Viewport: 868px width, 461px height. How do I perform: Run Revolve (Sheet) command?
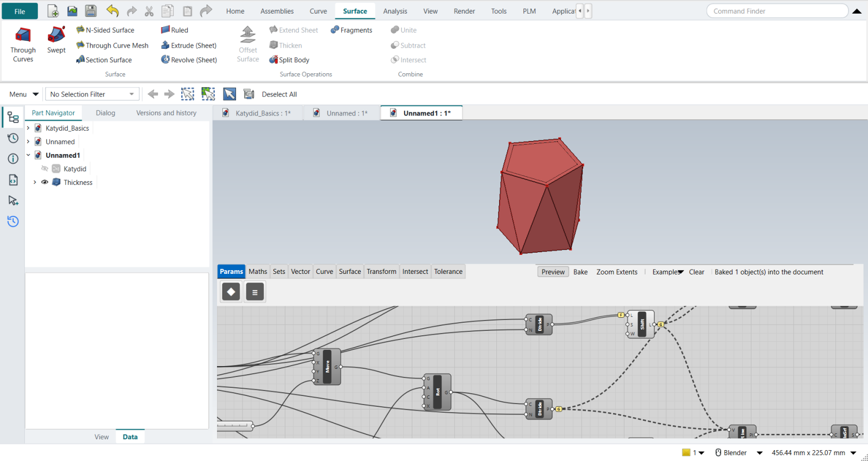point(189,60)
